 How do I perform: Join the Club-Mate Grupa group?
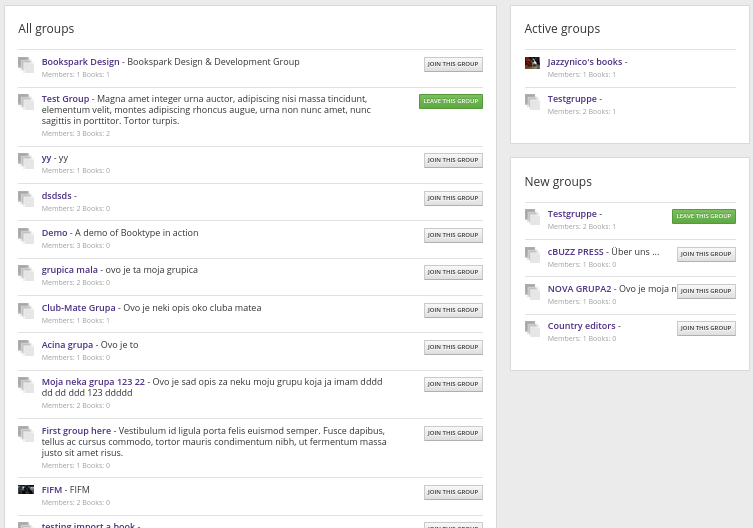point(453,310)
